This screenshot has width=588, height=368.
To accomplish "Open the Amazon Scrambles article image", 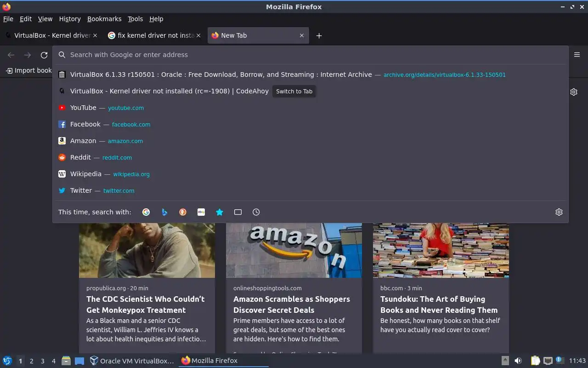I will tap(294, 250).
